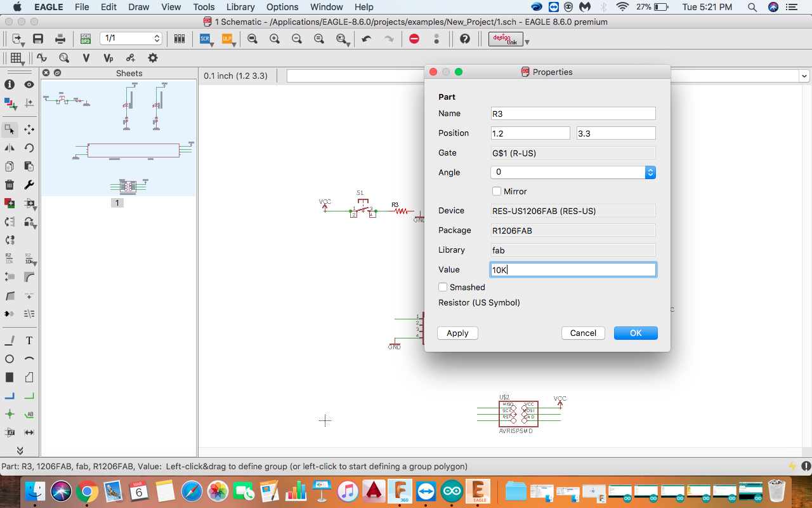This screenshot has width=812, height=508.
Task: Click the Undo arrow icon
Action: coord(366,39)
